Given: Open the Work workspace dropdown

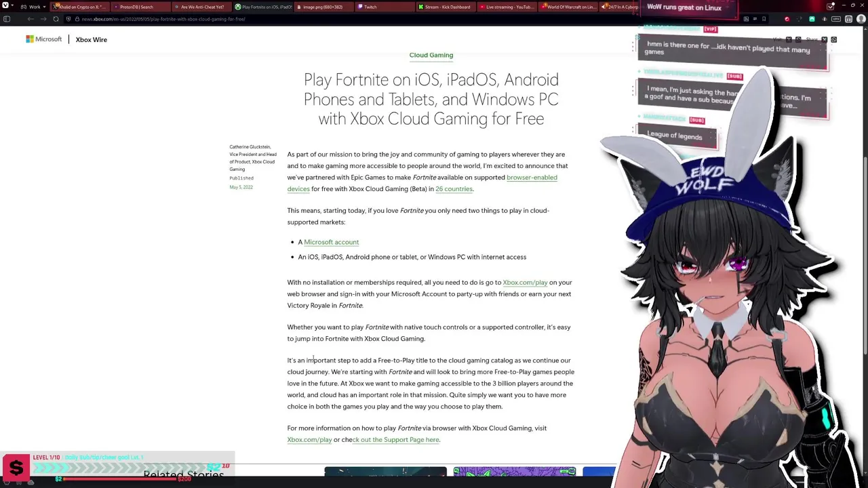Looking at the screenshot, I should [33, 7].
